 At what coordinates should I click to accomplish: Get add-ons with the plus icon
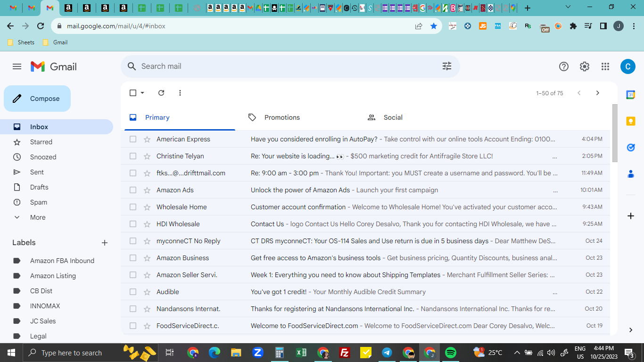631,216
